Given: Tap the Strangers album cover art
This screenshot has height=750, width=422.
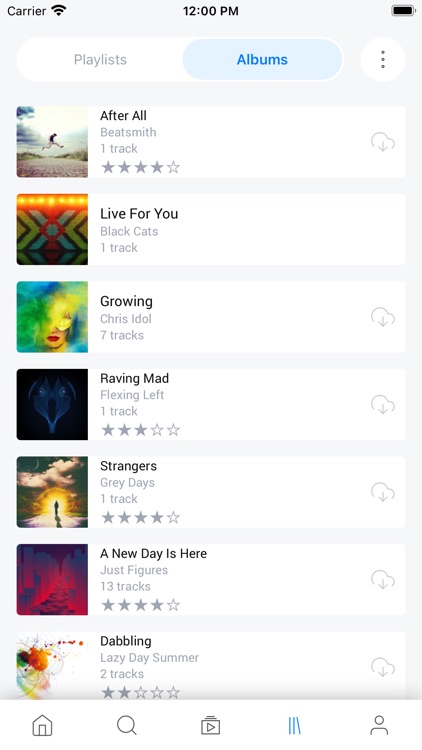Looking at the screenshot, I should (x=52, y=492).
